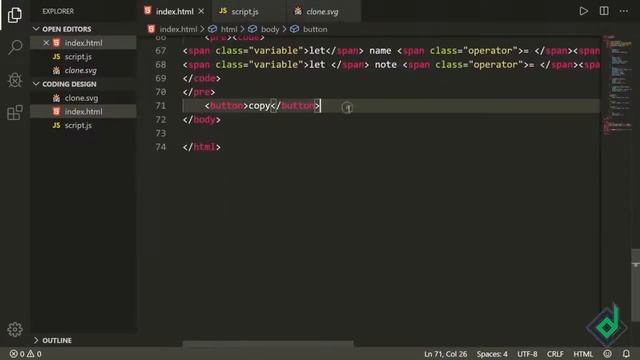Run the code with the play icon
The width and height of the screenshot is (640, 360).
coord(584,11)
